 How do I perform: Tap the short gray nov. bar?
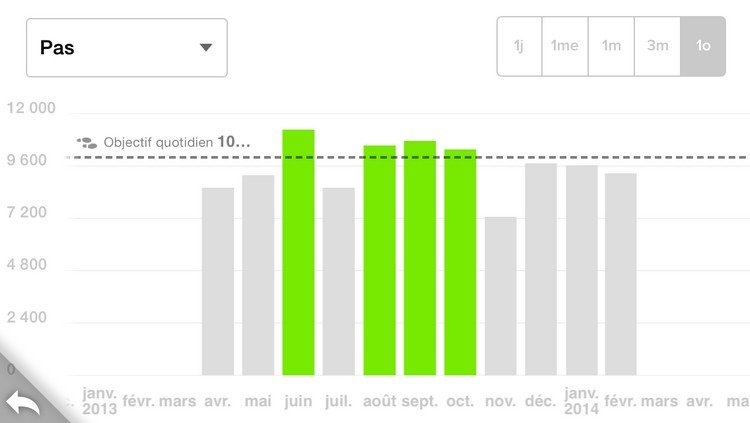pyautogui.click(x=500, y=296)
